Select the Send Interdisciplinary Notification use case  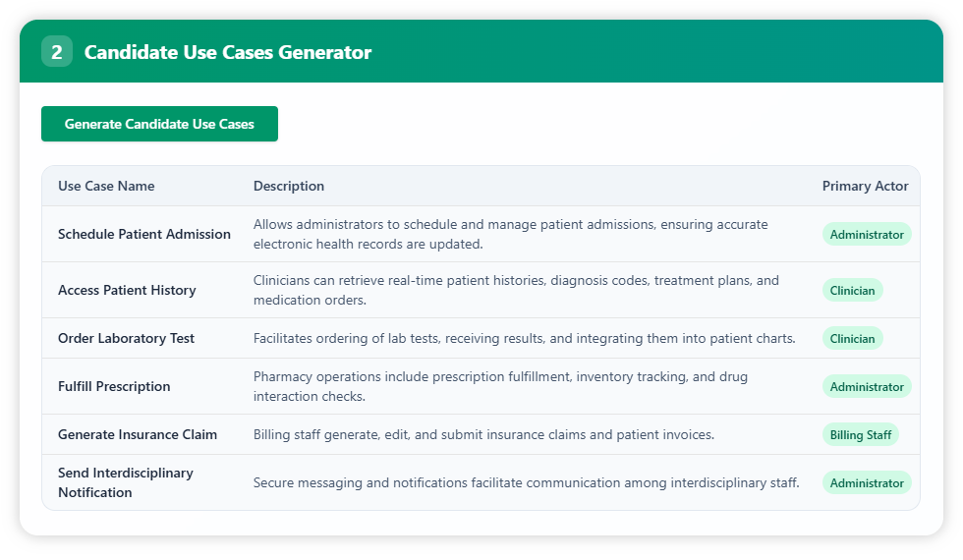126,482
